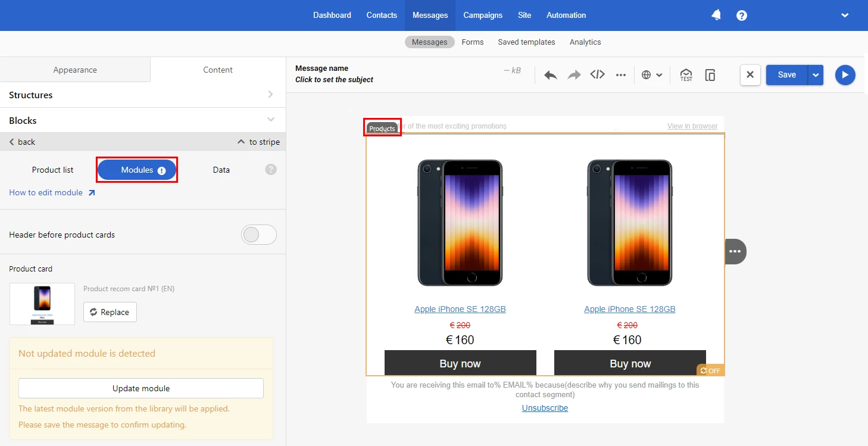
Task: Open View in browser link
Action: [x=692, y=126]
